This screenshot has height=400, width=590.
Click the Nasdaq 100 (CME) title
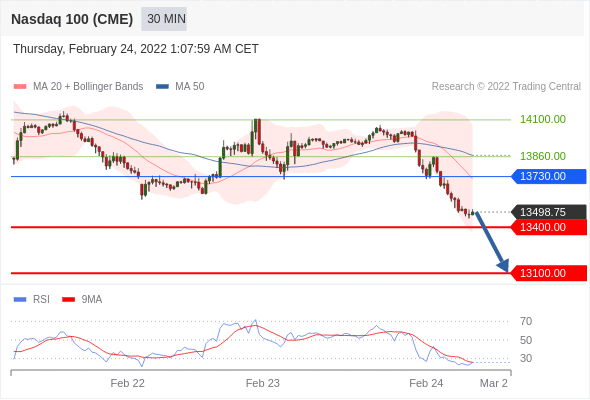coord(72,19)
